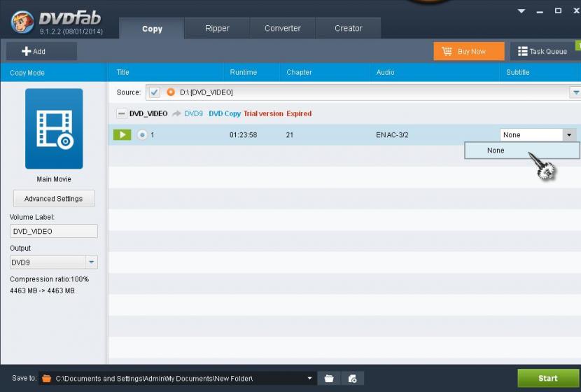Play preview of title 1
Viewport: 581px width, 392px height.
coord(122,135)
